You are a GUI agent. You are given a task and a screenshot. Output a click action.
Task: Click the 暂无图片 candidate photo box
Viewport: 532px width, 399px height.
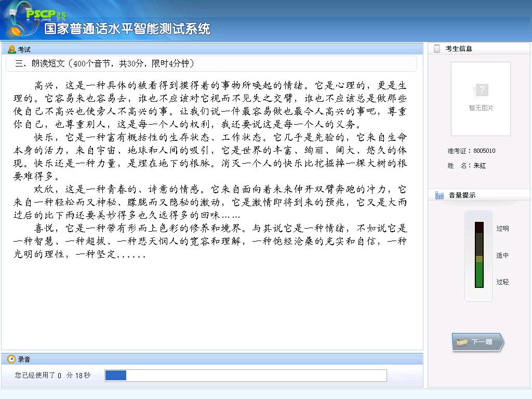point(481,99)
